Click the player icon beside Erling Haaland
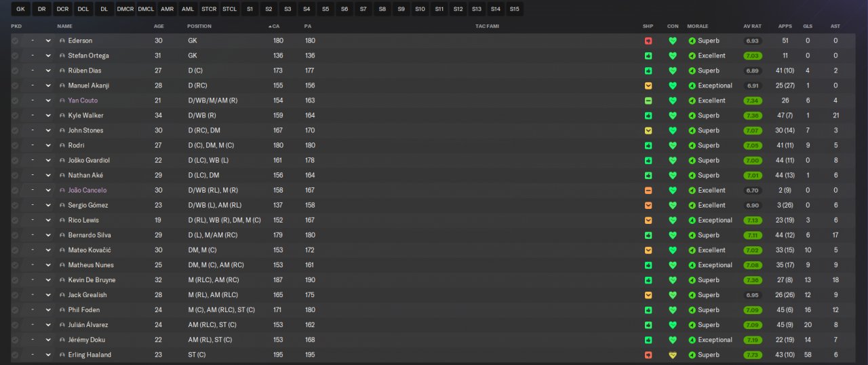The image size is (868, 365). [62, 355]
